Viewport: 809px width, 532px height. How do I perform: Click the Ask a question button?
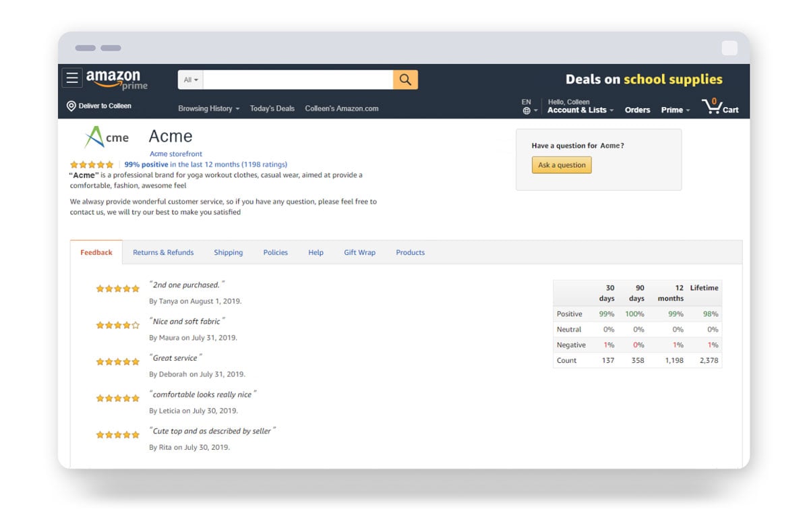click(562, 165)
